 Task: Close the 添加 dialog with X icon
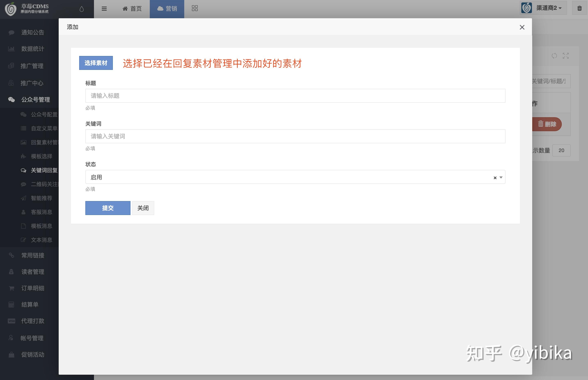coord(522,27)
